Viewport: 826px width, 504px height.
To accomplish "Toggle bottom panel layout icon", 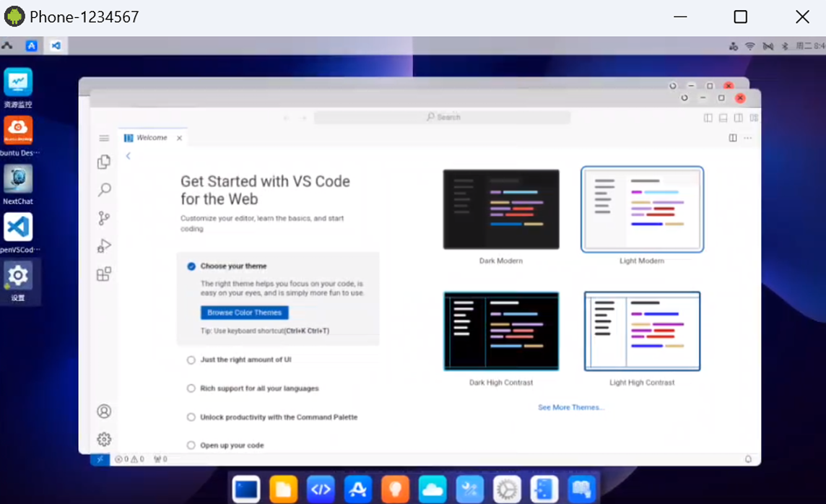I will point(723,118).
